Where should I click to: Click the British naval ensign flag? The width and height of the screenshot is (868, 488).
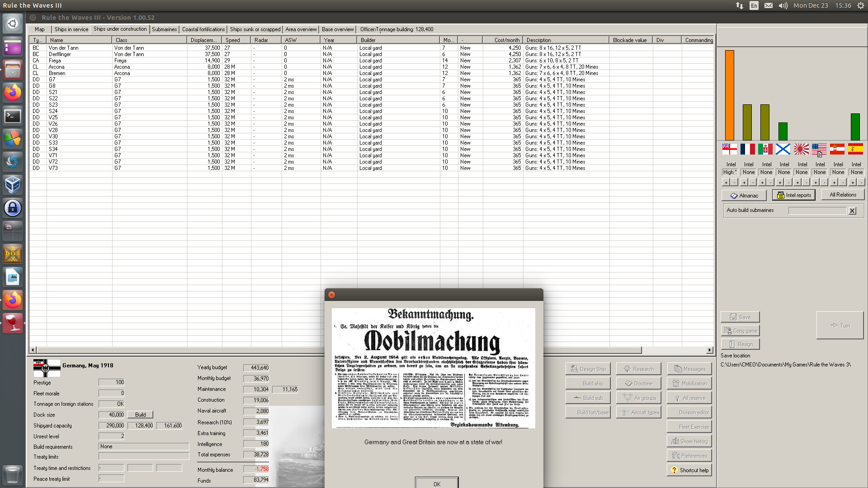(x=729, y=149)
